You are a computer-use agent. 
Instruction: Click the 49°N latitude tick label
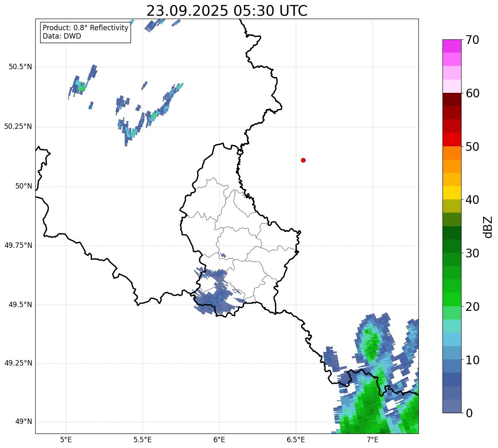tap(24, 422)
